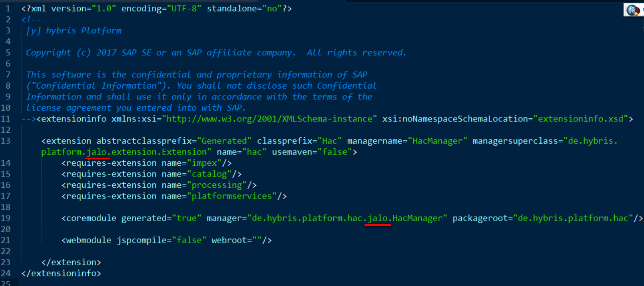Screen dimensions: 644x286
Task: Click the classprefix value "Hac"
Action: (330, 141)
